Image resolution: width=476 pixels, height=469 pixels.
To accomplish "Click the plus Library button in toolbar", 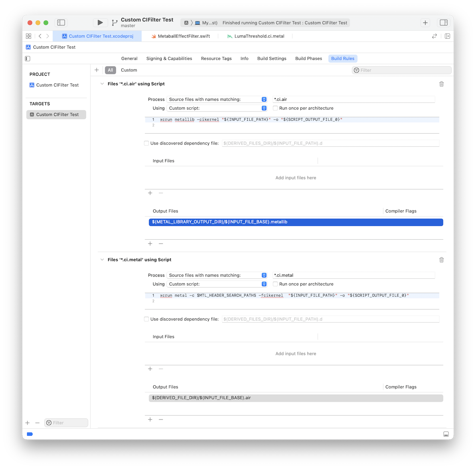I will pos(425,23).
